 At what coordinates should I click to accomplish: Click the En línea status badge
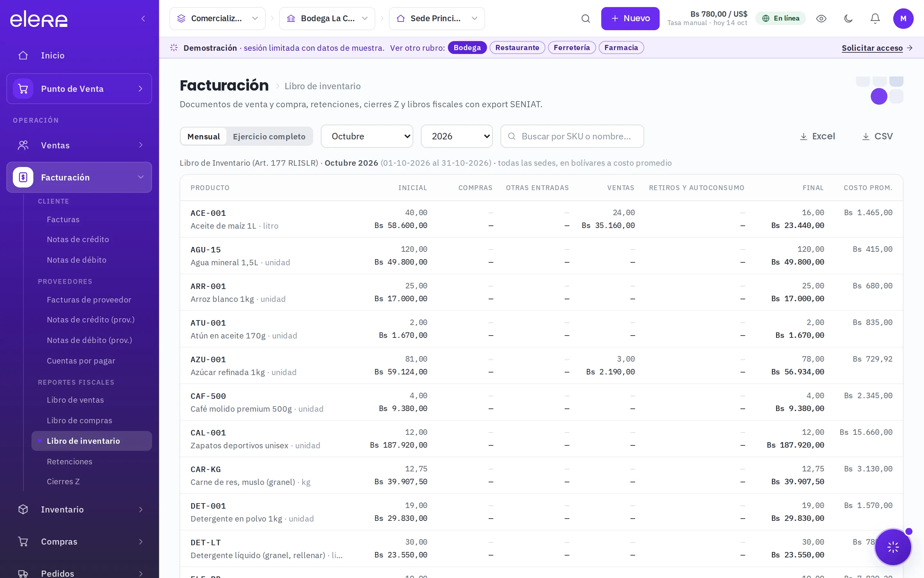pyautogui.click(x=781, y=18)
